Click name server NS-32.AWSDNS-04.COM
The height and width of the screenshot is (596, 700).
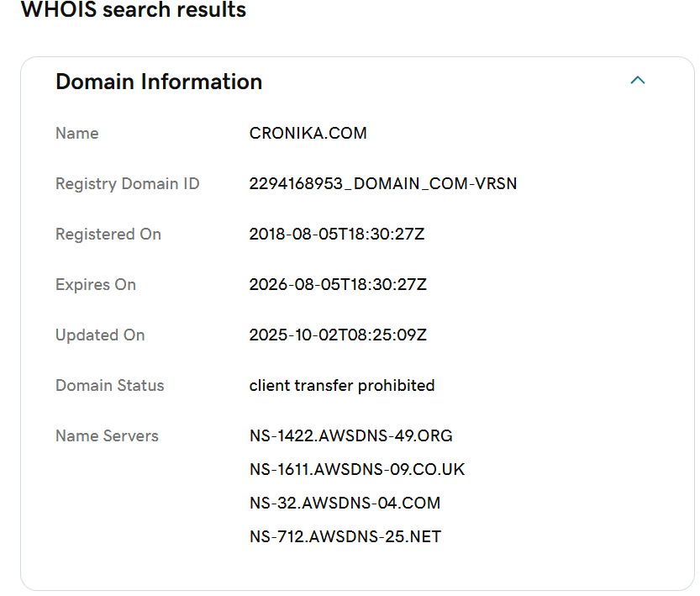point(345,503)
